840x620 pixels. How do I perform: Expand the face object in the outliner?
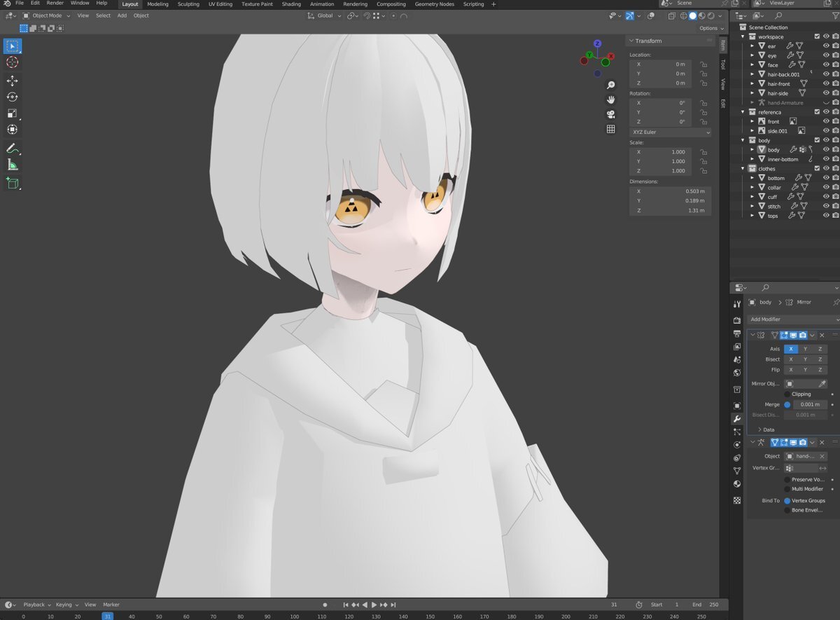click(752, 64)
